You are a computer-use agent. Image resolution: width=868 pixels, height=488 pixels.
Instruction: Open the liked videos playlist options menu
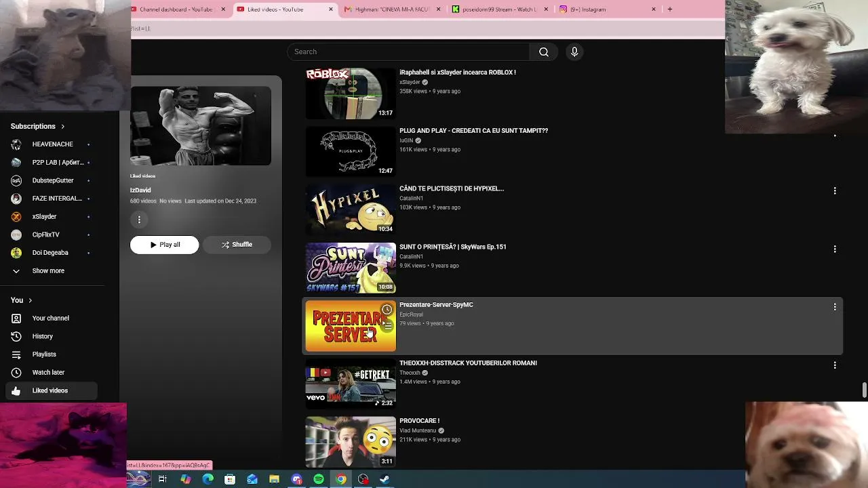click(x=139, y=220)
